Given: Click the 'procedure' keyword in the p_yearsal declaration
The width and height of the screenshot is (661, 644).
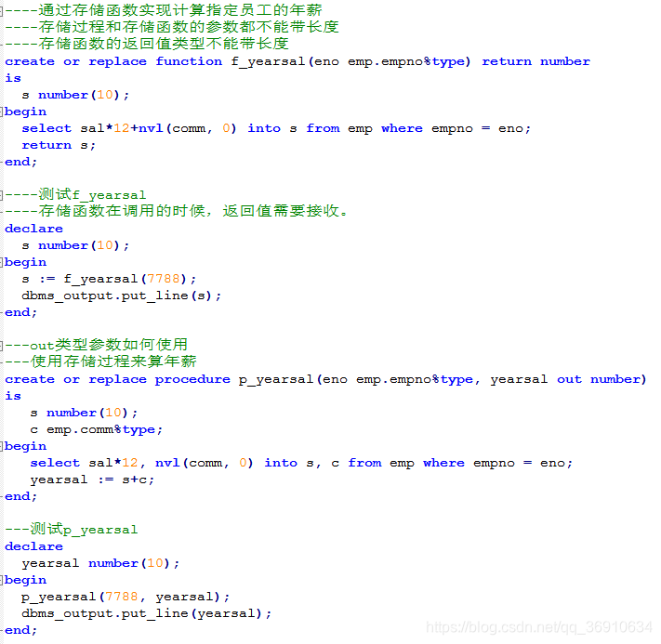Looking at the screenshot, I should pos(192,379).
